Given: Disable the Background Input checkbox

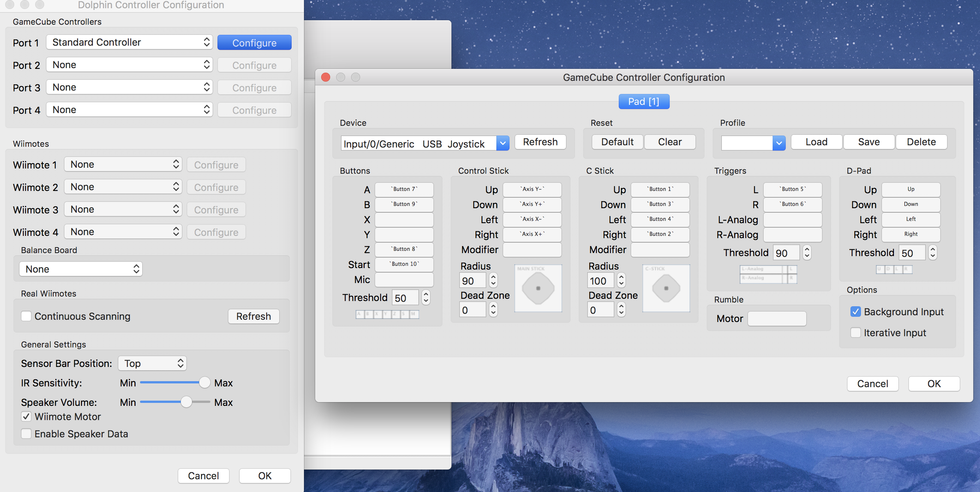Looking at the screenshot, I should 856,312.
